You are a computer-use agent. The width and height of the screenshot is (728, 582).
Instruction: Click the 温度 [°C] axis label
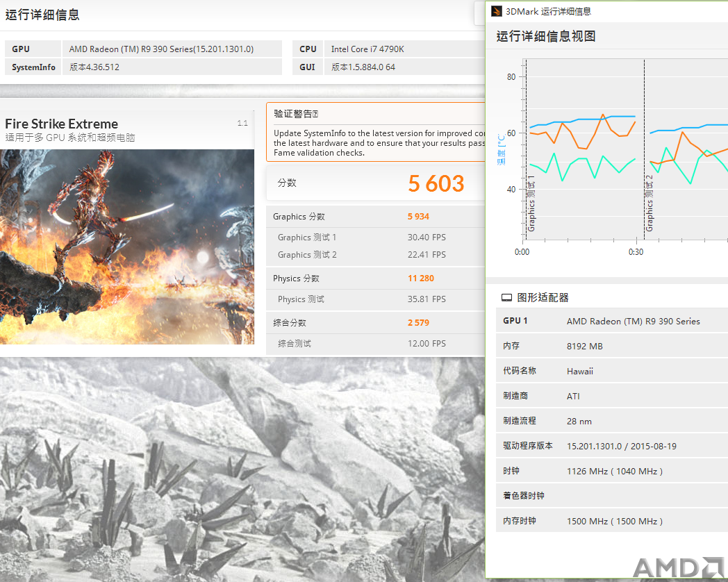pos(502,149)
